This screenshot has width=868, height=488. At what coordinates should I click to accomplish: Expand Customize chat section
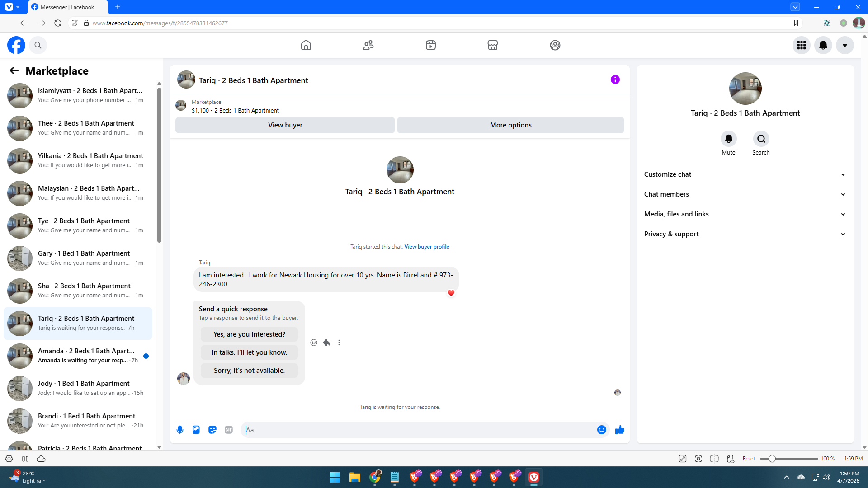tap(745, 174)
